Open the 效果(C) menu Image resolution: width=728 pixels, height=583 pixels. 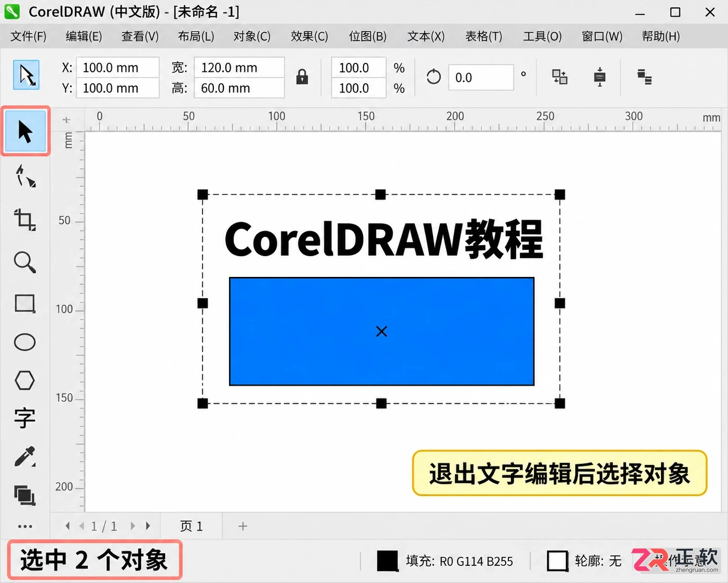(x=309, y=36)
